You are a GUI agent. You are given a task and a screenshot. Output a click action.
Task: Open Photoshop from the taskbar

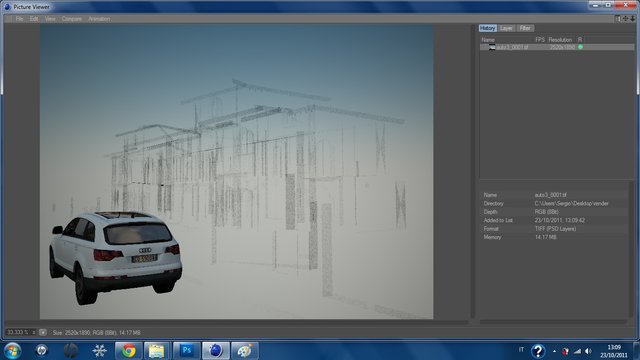click(187, 351)
